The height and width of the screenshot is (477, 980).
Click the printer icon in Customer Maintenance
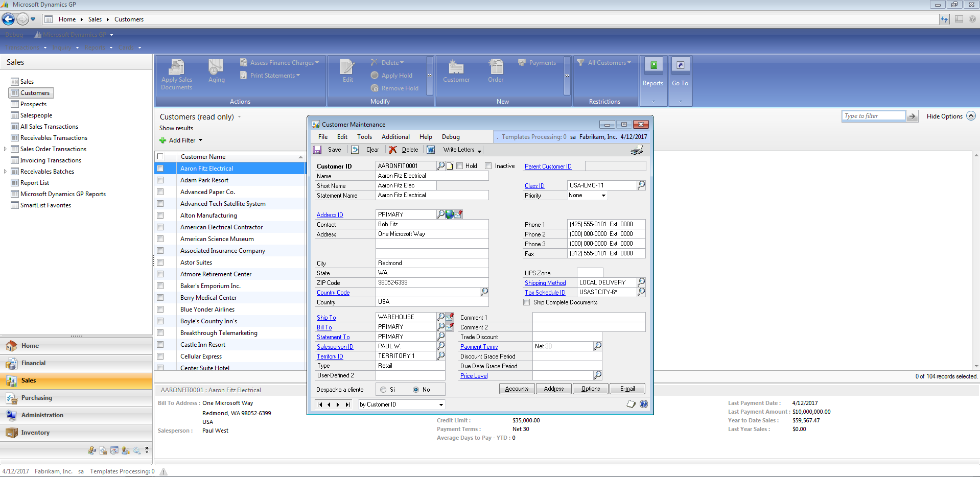point(637,150)
